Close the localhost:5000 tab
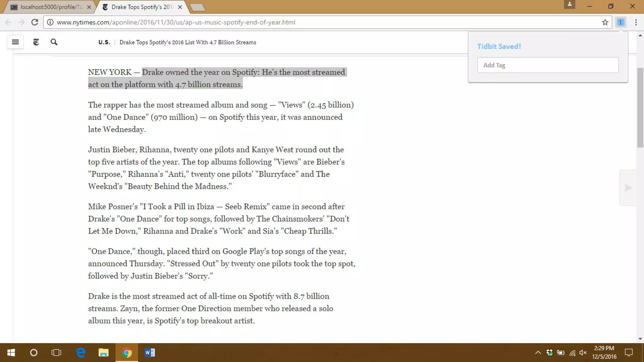Image resolution: width=644 pixels, height=362 pixels. (89, 7)
